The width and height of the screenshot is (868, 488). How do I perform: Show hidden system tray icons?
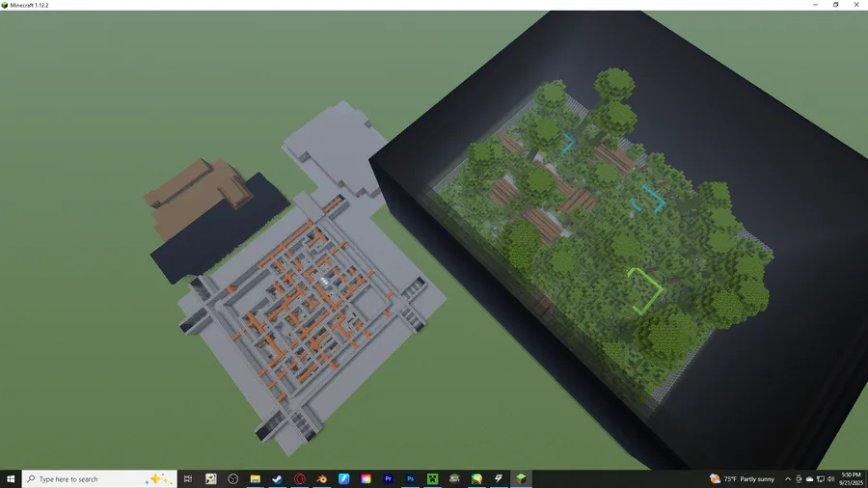tap(788, 479)
